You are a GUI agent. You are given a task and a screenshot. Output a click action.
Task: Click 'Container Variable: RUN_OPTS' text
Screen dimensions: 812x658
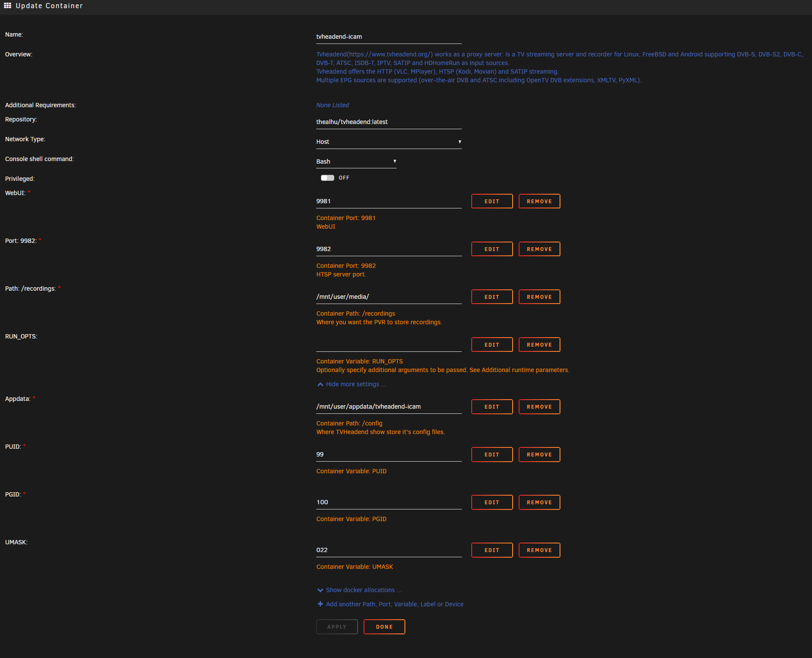point(360,361)
